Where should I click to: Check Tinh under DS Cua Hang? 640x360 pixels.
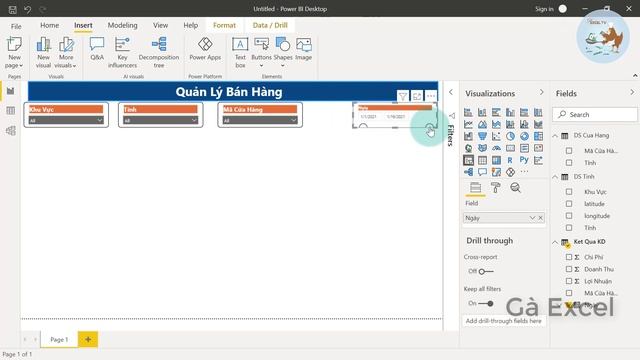click(x=569, y=163)
